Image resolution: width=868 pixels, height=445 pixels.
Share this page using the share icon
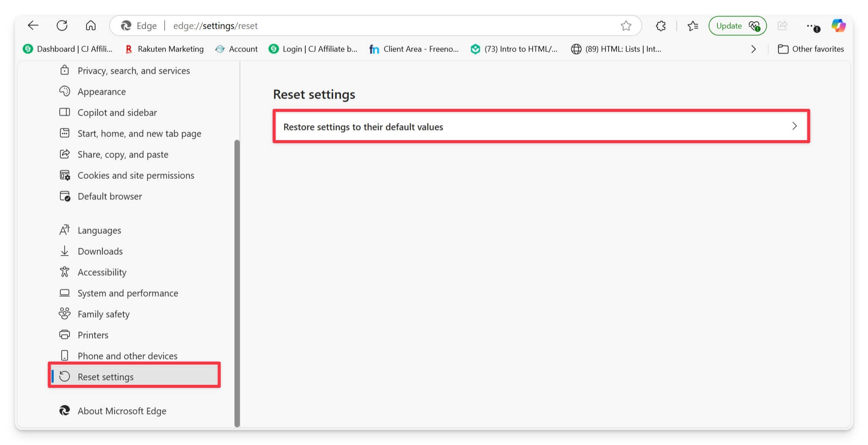point(782,25)
